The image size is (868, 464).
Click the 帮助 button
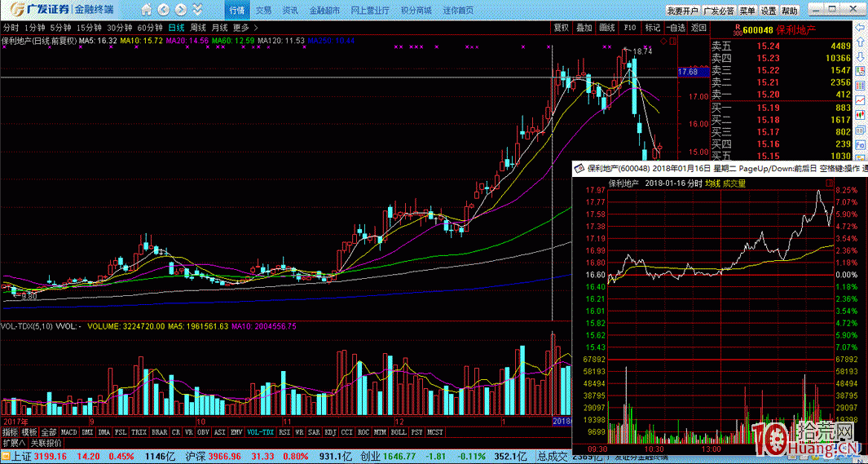[790, 11]
